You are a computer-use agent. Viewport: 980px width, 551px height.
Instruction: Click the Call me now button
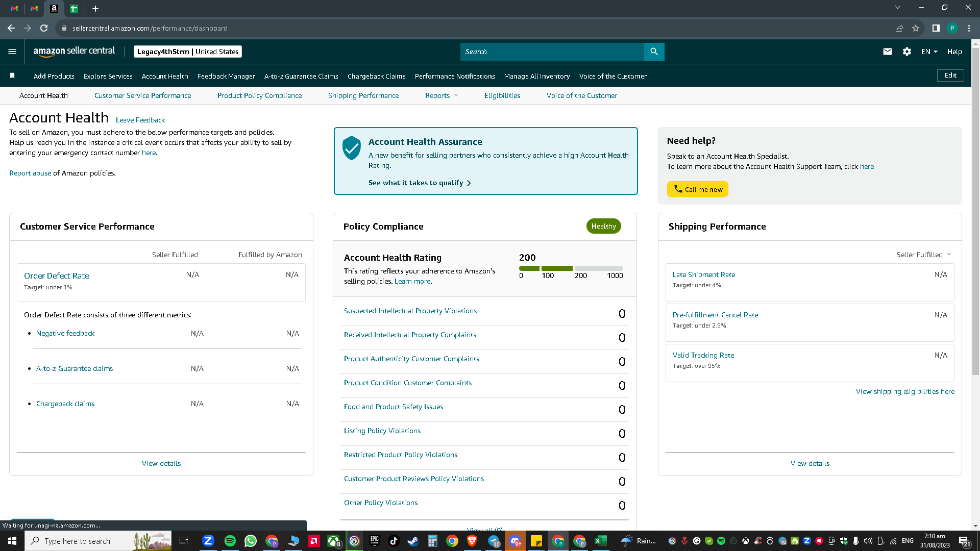click(697, 189)
